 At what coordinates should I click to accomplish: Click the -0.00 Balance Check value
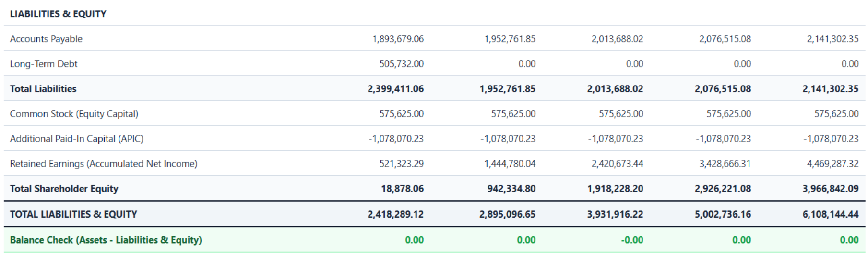pyautogui.click(x=632, y=240)
